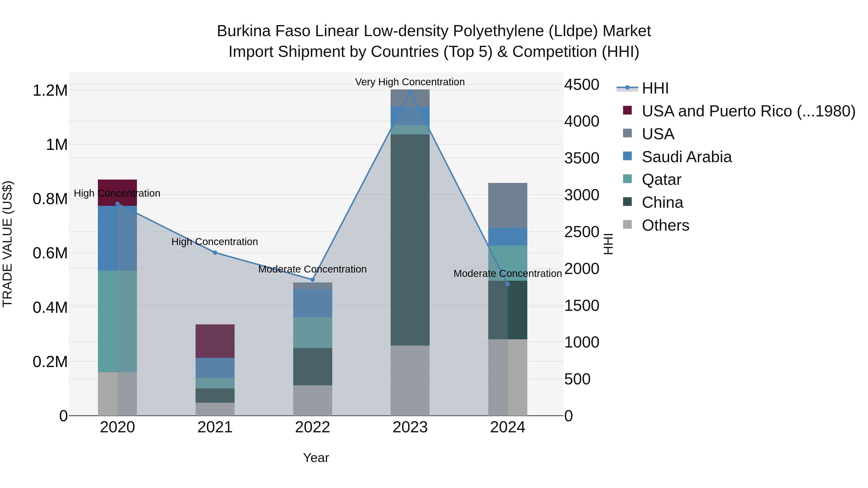Click the blue Saudi Arabia segment in 2020 bar

click(117, 238)
